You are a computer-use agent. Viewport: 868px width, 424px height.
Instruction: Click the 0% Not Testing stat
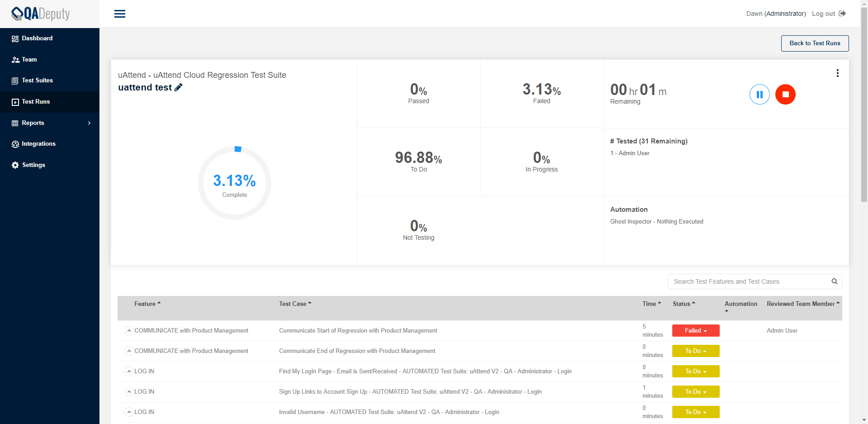click(419, 230)
